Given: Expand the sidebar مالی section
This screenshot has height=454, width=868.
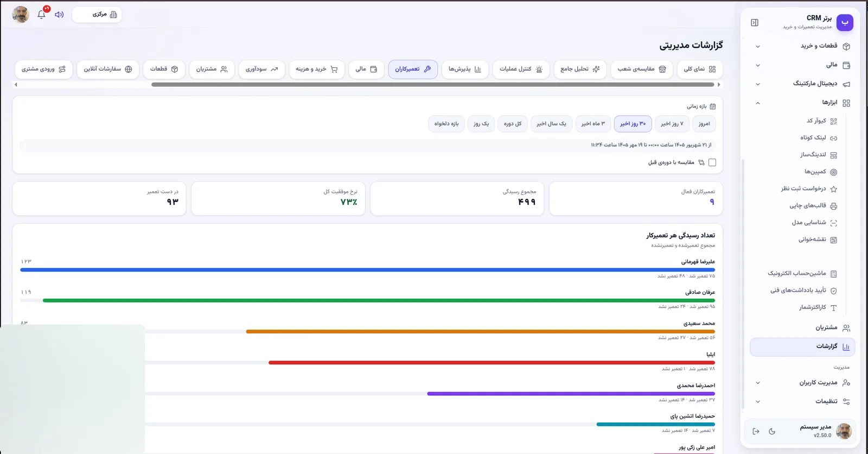Looking at the screenshot, I should 802,65.
